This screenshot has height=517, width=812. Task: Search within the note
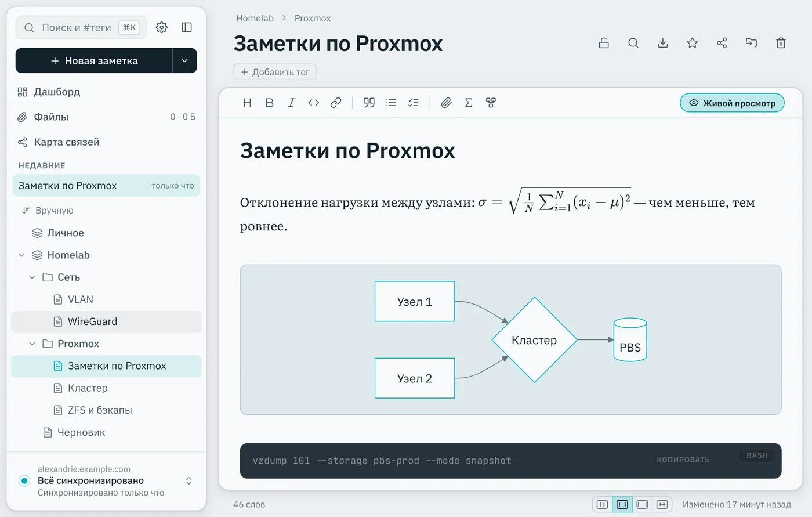click(633, 43)
